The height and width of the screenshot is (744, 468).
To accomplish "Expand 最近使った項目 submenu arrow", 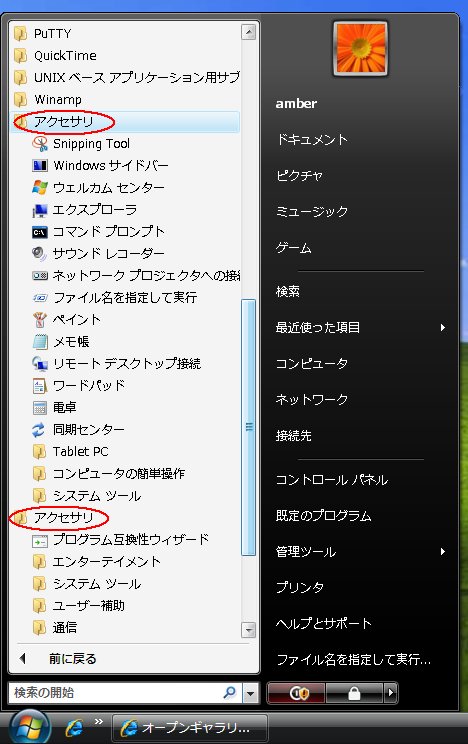I will [442, 327].
